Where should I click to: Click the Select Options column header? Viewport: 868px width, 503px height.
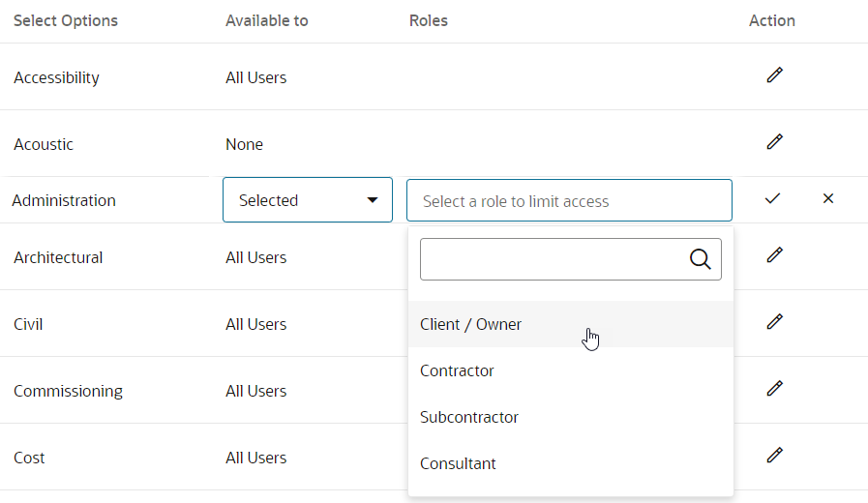pyautogui.click(x=66, y=20)
